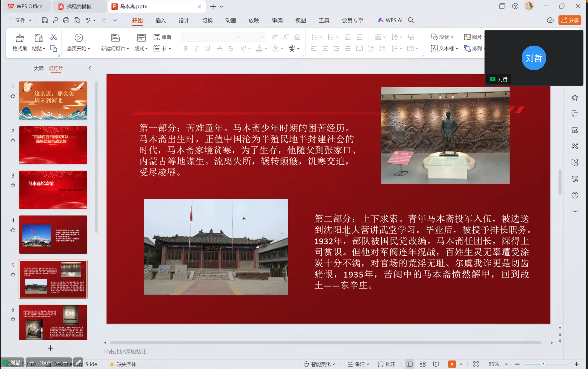Switch to the Design (设计) tab
This screenshot has width=588, height=369.
(184, 20)
